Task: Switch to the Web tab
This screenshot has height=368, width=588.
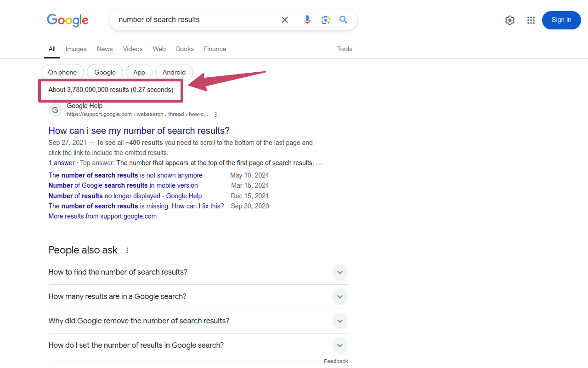Action: coord(159,49)
